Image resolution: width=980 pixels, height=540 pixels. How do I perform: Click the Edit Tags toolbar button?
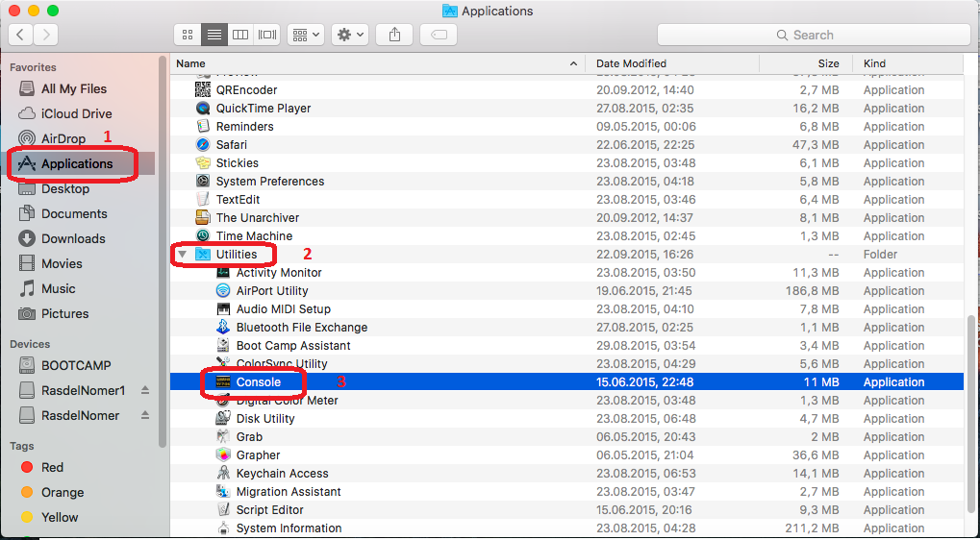tap(439, 35)
